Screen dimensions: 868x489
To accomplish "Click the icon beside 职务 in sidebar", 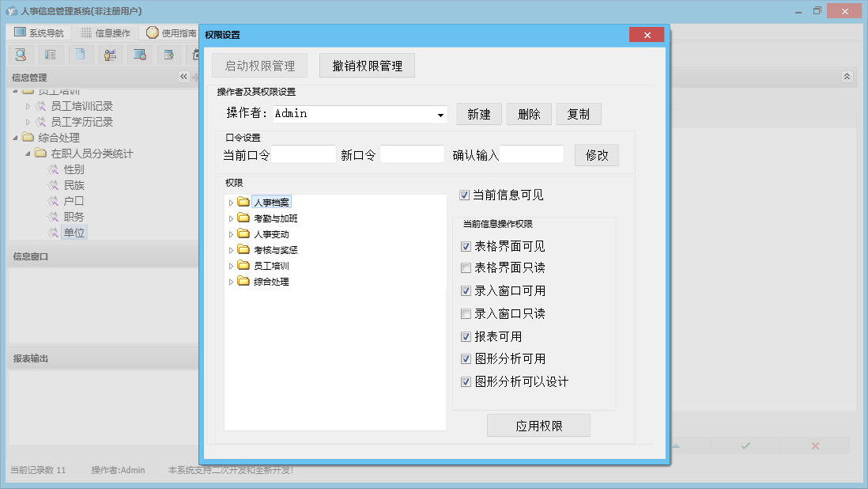I will 53,217.
